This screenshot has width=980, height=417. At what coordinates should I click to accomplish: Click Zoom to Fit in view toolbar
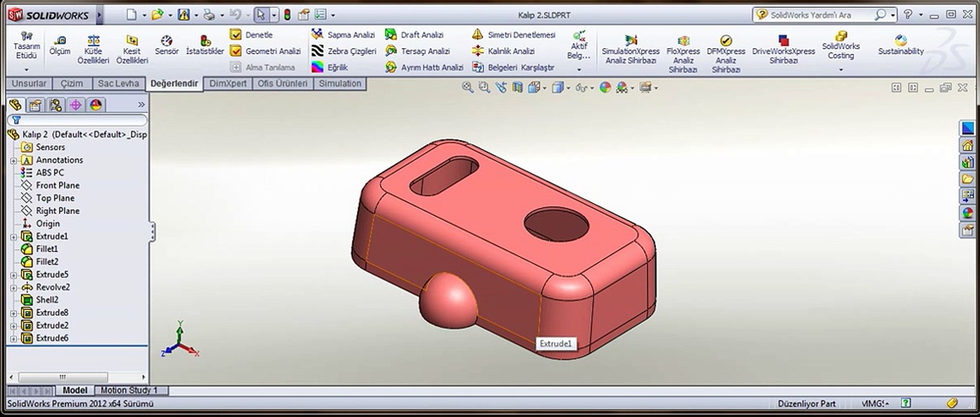click(x=467, y=87)
